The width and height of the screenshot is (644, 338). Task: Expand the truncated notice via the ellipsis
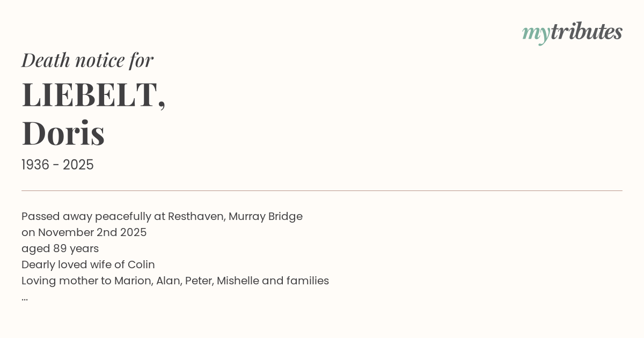[25, 298]
